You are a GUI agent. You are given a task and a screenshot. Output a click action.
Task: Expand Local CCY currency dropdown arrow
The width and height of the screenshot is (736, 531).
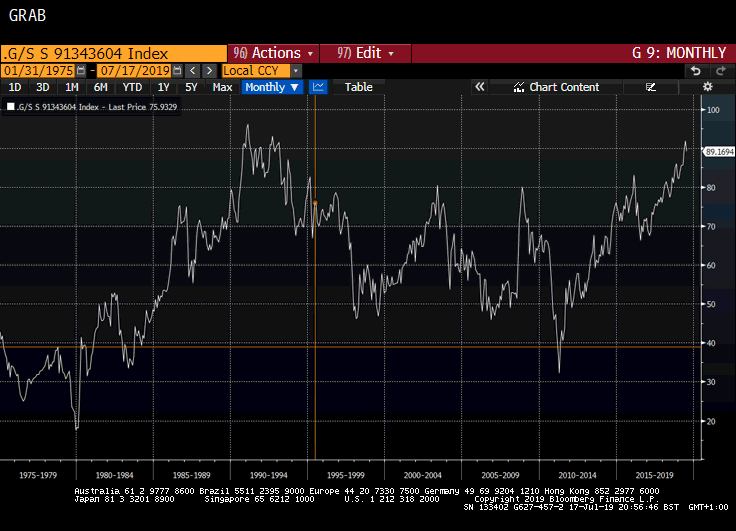coord(296,71)
